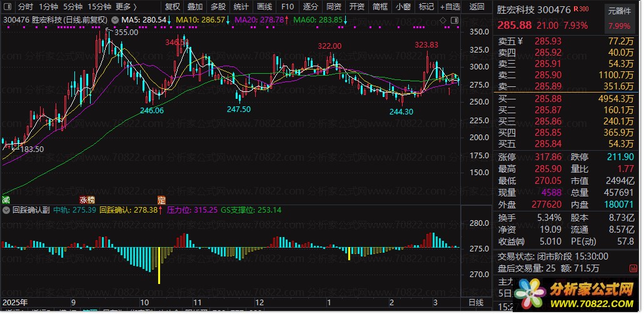This screenshot has width=644, height=314.
Task: Open the after-hours chart icon
Action: tap(633, 268)
